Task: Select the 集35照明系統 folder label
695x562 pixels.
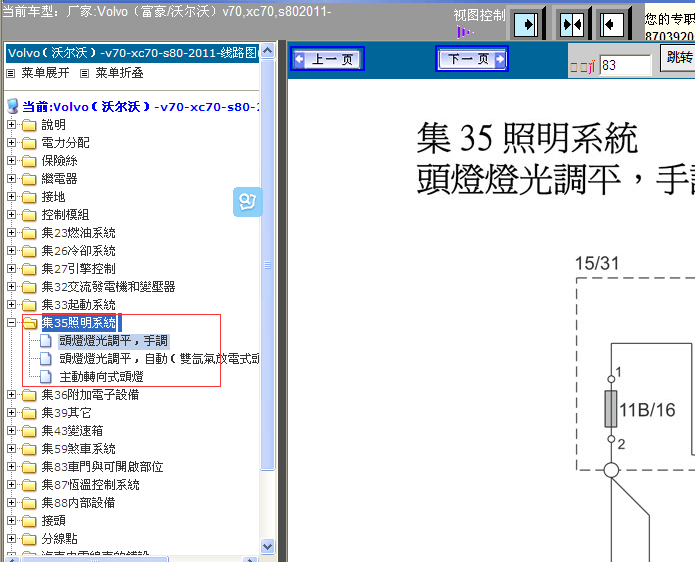Action: 79,323
